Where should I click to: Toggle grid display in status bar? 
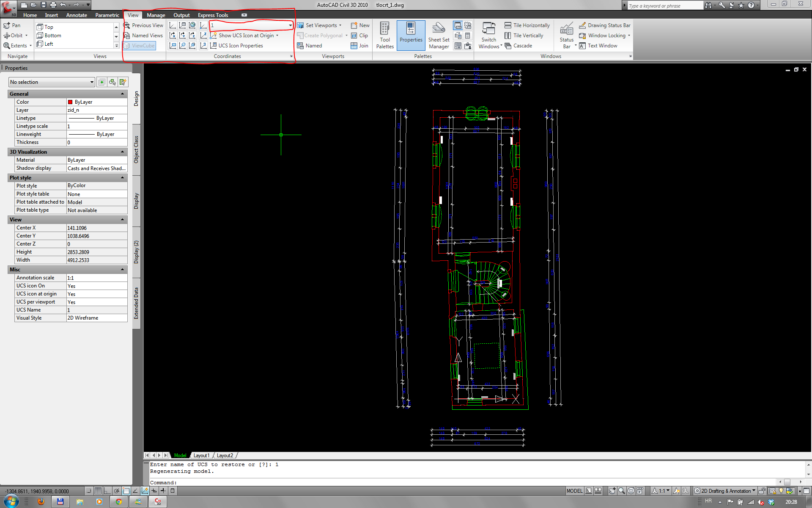click(x=98, y=491)
